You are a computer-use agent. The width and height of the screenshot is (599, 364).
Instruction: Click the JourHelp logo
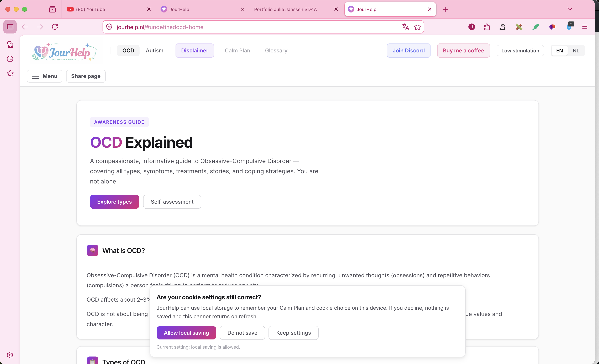pos(64,52)
